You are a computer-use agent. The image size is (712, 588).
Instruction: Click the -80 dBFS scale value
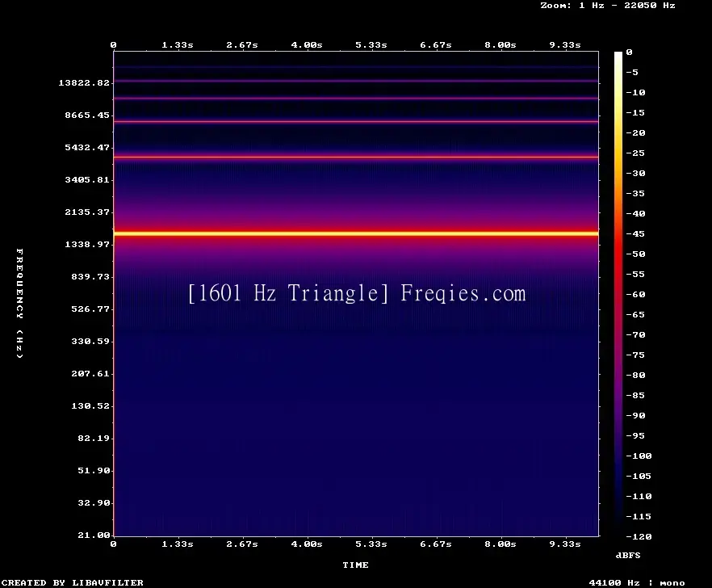pyautogui.click(x=635, y=375)
